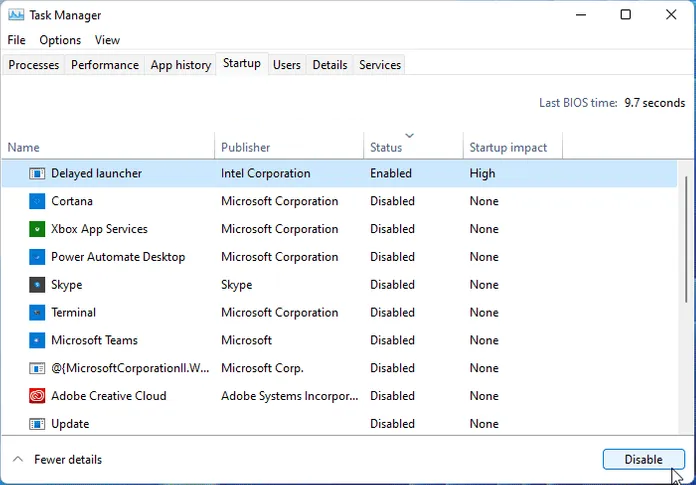This screenshot has width=696, height=485.
Task: Click the Enabled status of Delayed launcher
Action: (x=391, y=173)
